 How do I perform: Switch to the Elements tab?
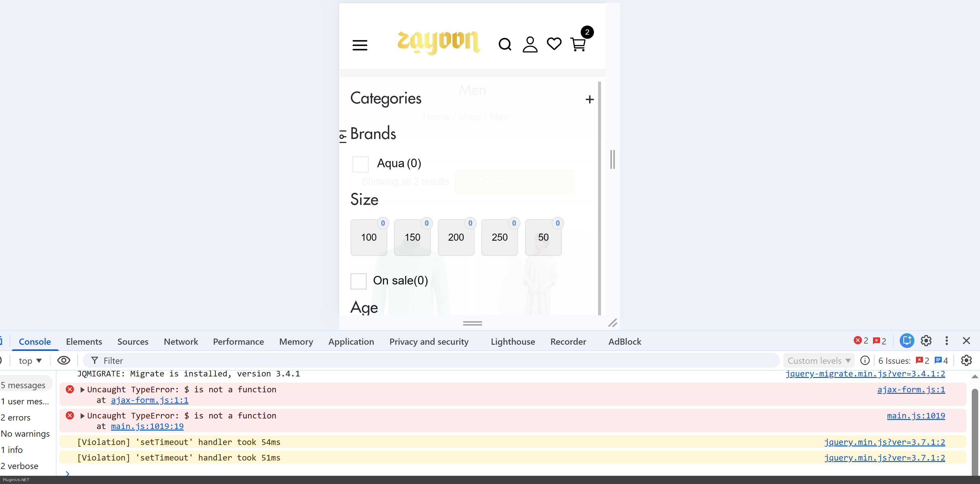(x=84, y=341)
